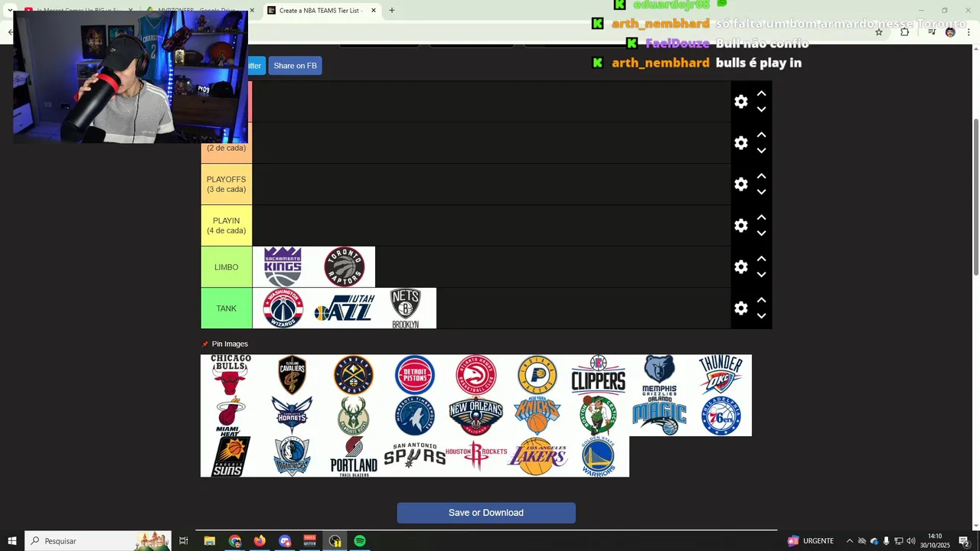Image resolution: width=980 pixels, height=551 pixels.
Task: Select the Houston Rockets logo
Action: pos(476,456)
